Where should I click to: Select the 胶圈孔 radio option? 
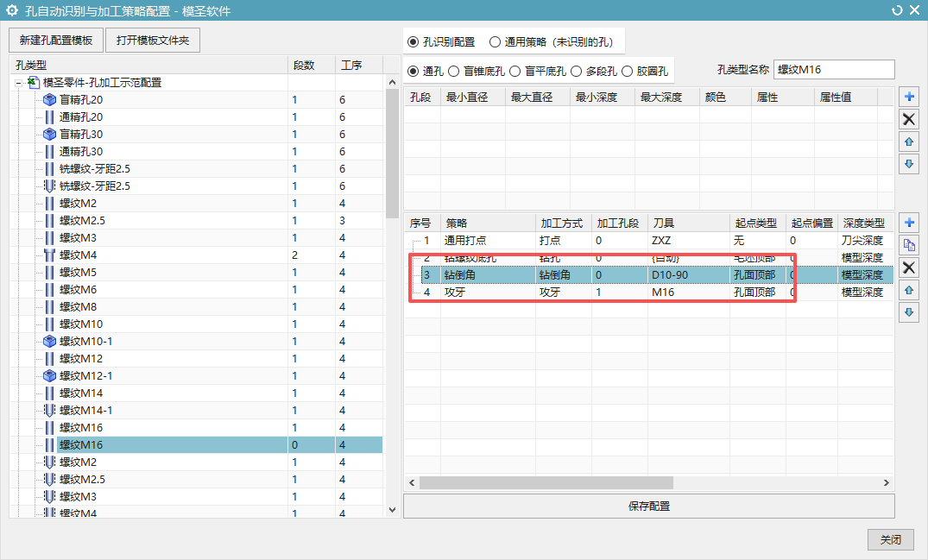tap(628, 71)
